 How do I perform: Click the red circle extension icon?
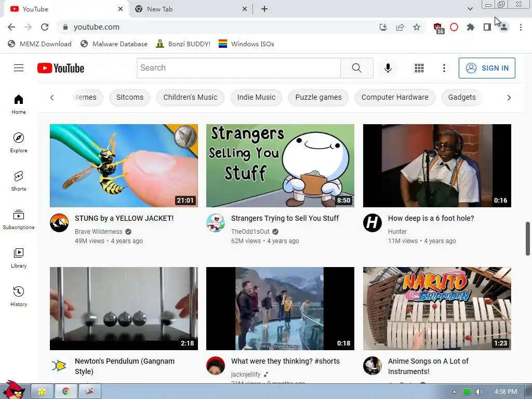tap(454, 27)
